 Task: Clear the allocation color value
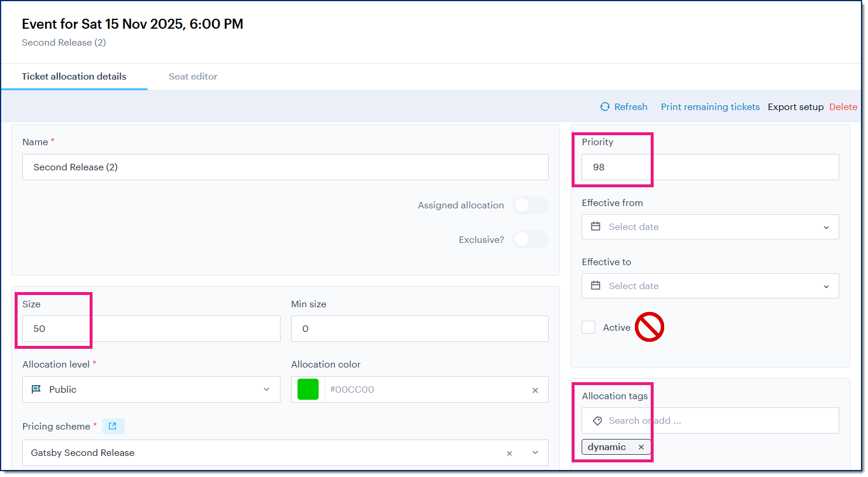click(535, 390)
